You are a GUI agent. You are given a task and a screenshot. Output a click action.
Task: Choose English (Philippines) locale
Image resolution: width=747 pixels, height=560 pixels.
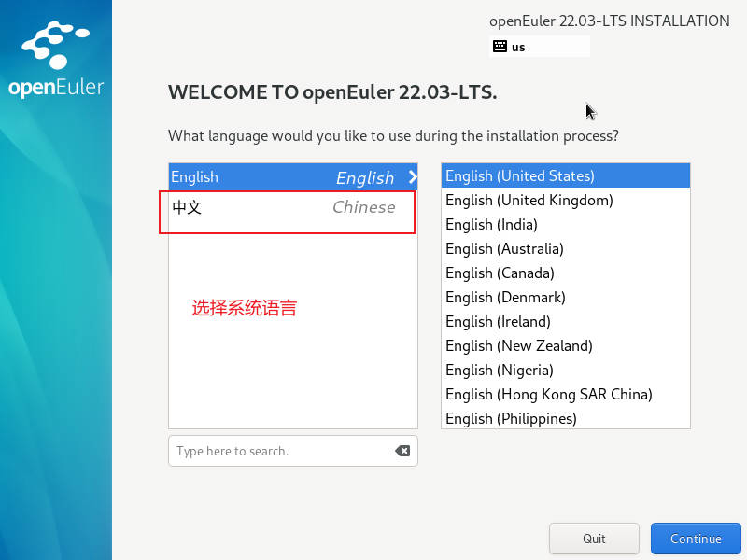(x=566, y=418)
